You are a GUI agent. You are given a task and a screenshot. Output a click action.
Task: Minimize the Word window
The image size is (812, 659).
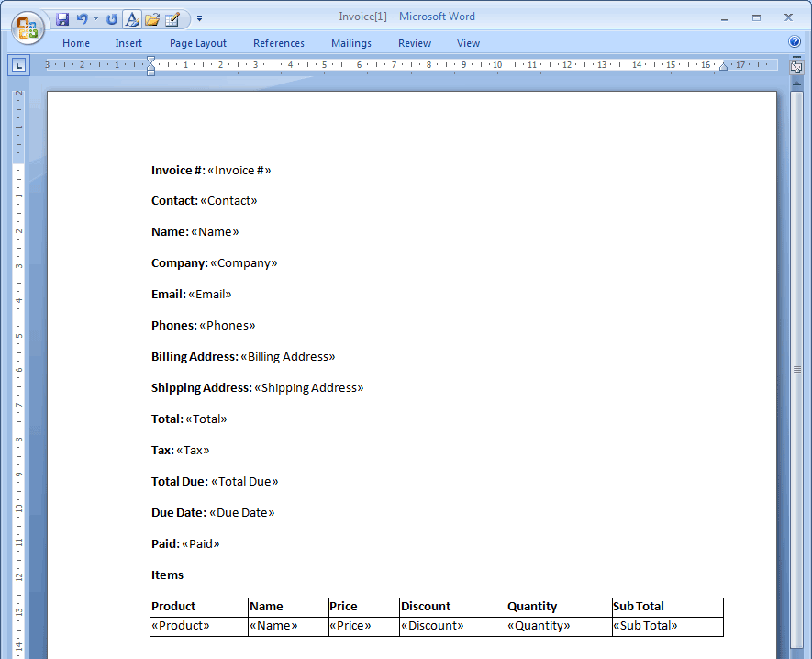click(725, 18)
